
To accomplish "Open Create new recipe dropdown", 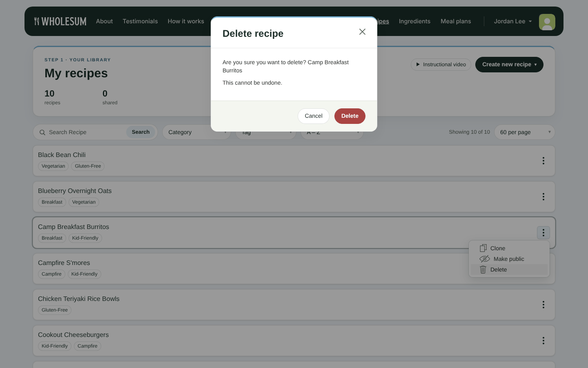I will [x=509, y=65].
